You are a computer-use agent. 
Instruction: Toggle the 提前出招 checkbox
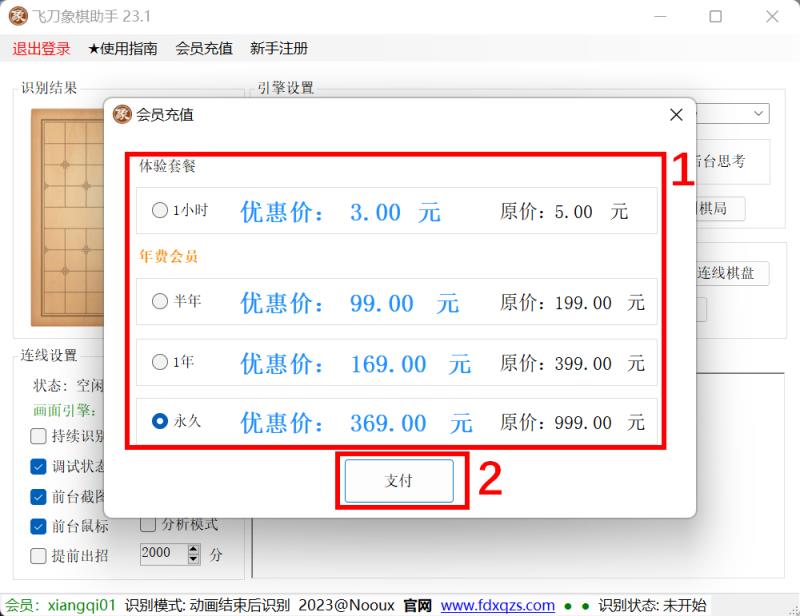[39, 555]
